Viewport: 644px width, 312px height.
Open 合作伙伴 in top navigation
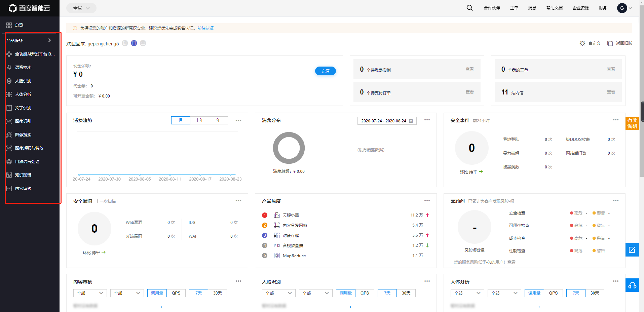pos(492,8)
